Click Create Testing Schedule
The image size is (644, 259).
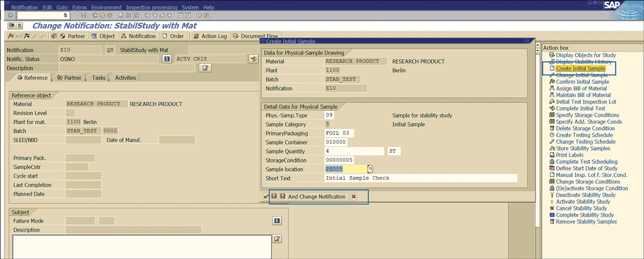point(586,135)
